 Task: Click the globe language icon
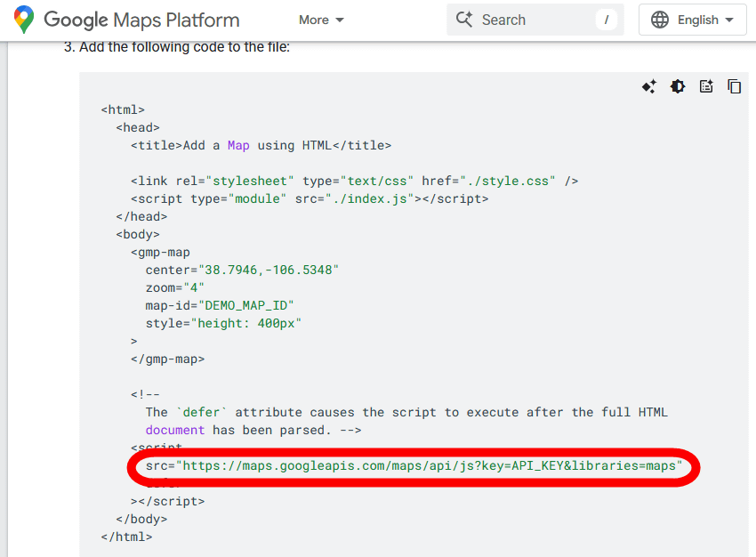pos(660,20)
